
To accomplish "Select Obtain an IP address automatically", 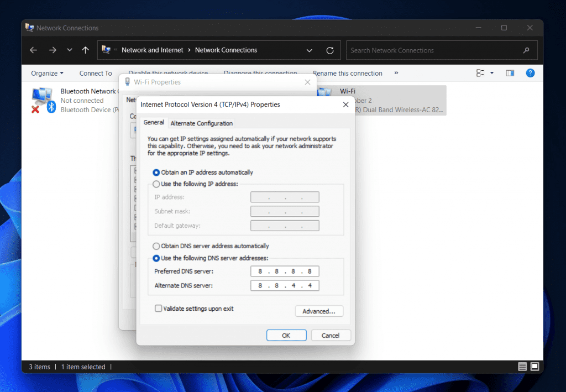I will (x=156, y=173).
